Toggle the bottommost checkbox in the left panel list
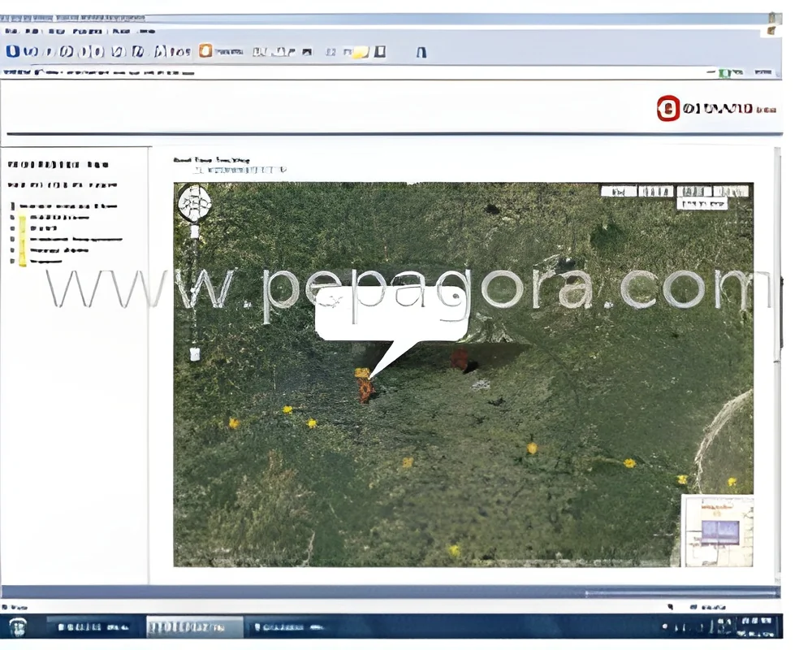812x650 pixels. click(x=12, y=262)
